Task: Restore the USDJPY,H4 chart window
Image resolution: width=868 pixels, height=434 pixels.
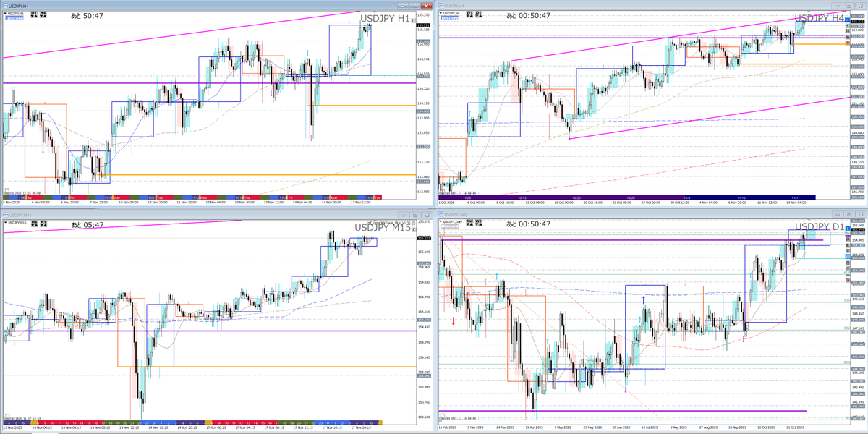Action: pyautogui.click(x=848, y=6)
